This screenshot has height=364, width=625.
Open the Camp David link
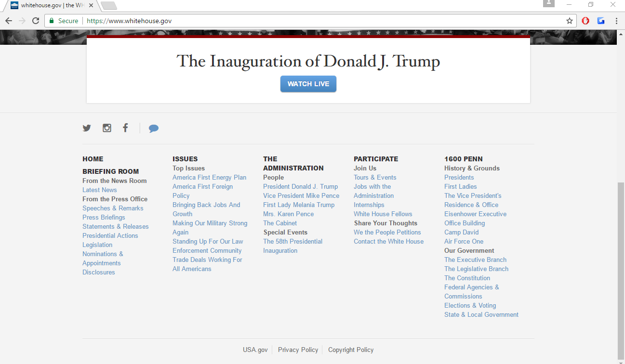[462, 232]
